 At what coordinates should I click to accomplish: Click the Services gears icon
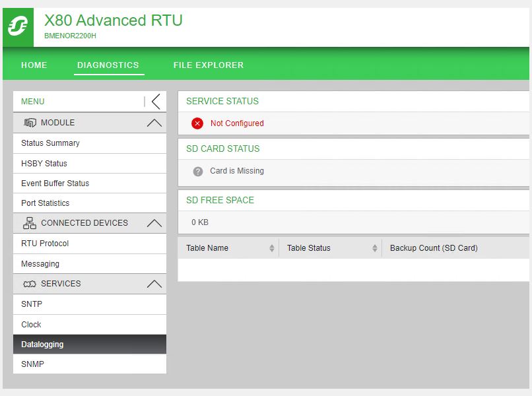coord(30,284)
